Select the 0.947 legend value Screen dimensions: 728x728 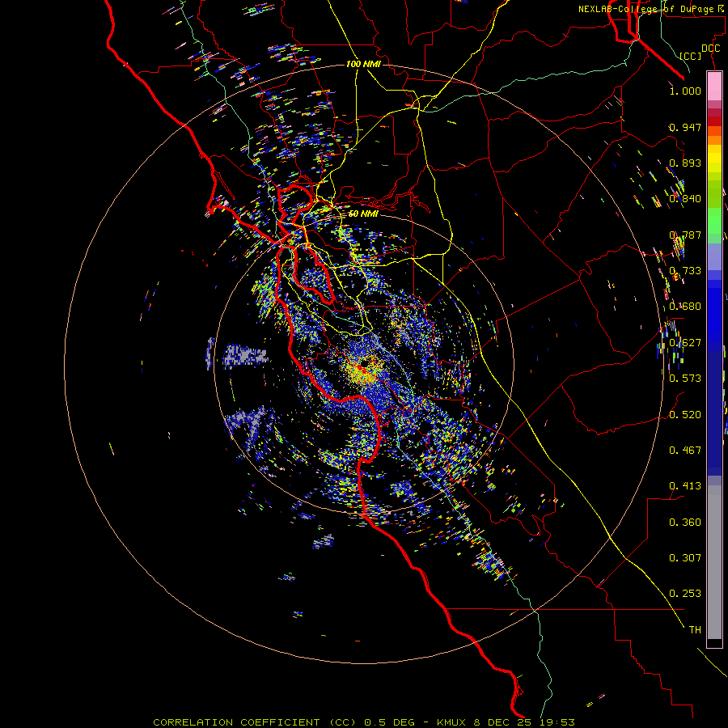tap(685, 127)
